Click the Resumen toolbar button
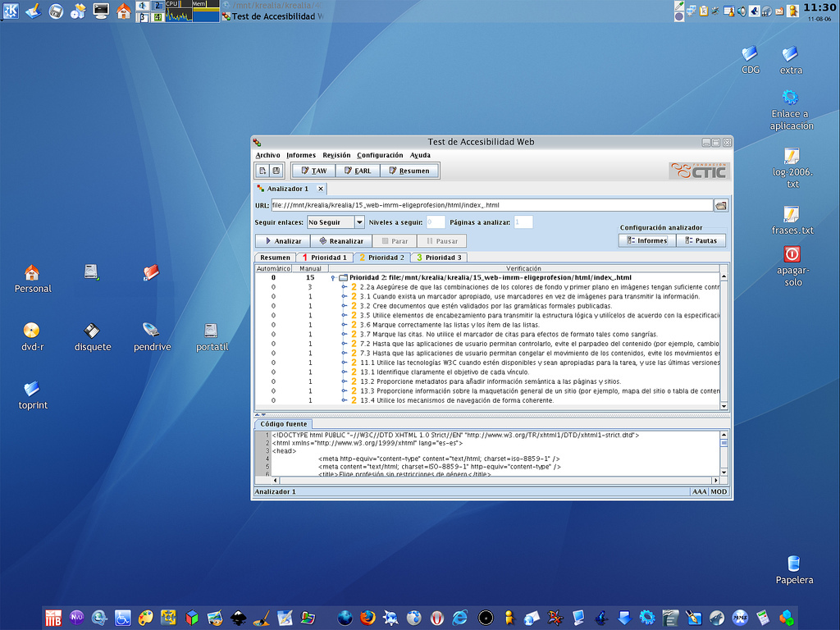The image size is (840, 630). [x=409, y=171]
